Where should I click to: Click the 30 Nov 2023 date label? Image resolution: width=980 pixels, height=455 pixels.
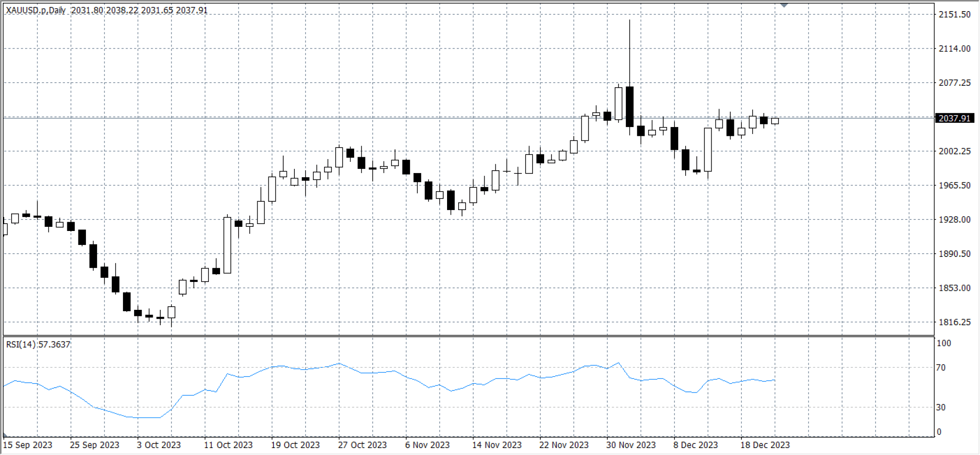631,445
